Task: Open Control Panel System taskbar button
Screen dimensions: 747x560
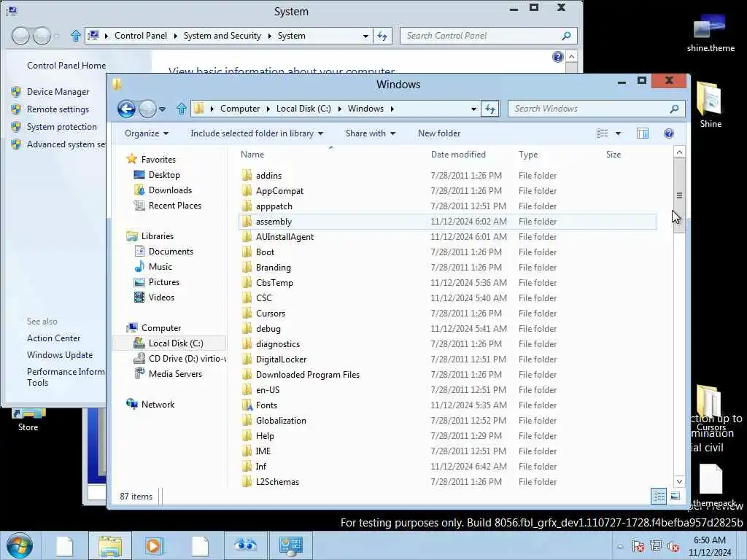Action: [291, 545]
